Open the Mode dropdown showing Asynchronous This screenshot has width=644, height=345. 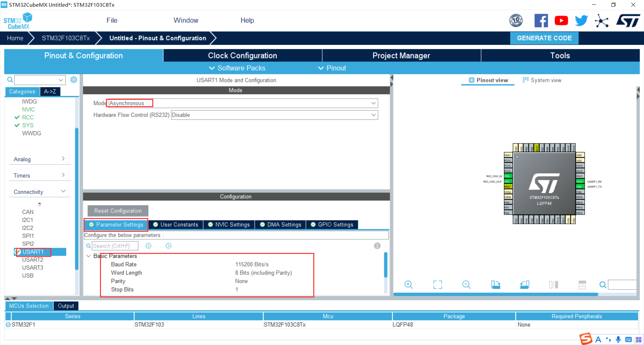pyautogui.click(x=243, y=103)
